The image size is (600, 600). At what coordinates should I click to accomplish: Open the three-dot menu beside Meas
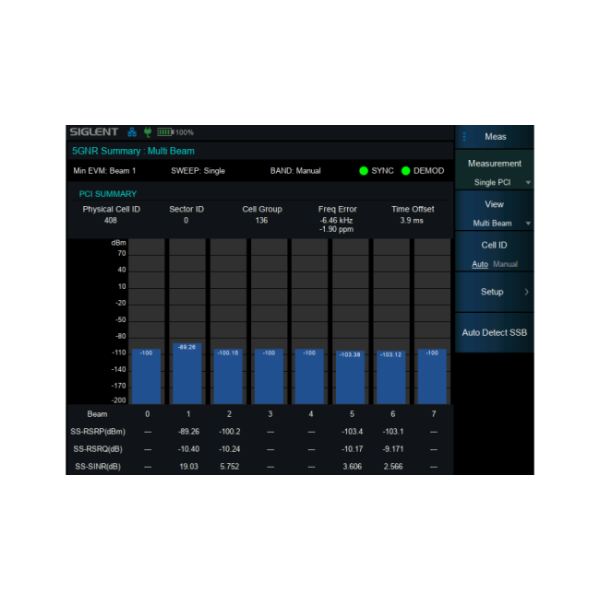464,136
